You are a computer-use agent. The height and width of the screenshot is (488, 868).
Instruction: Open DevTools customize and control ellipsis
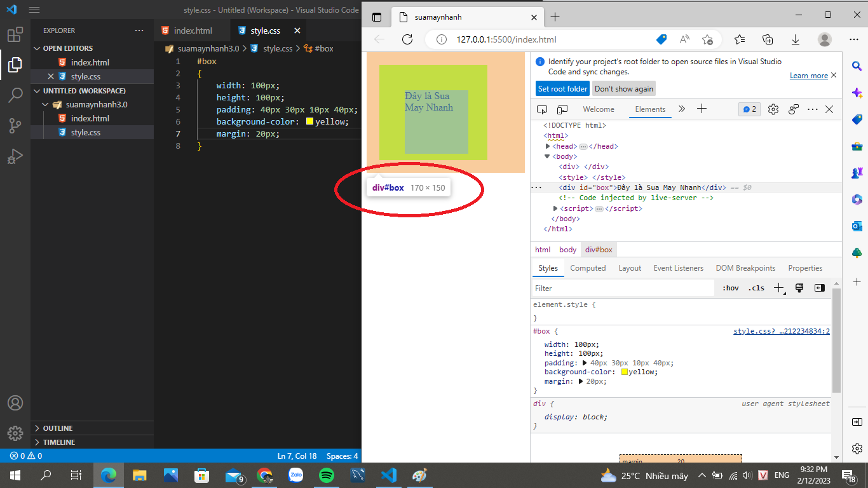pos(813,109)
